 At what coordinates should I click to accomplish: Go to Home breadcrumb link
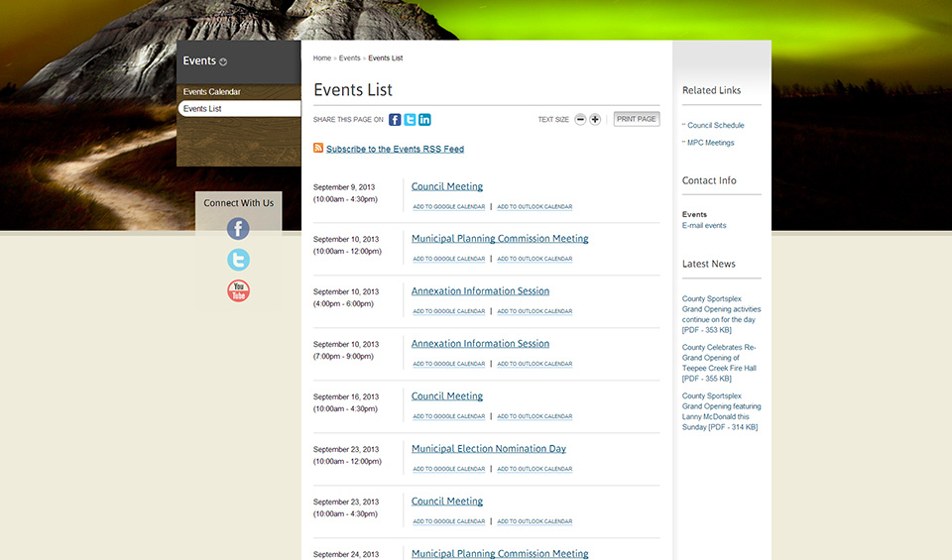322,58
